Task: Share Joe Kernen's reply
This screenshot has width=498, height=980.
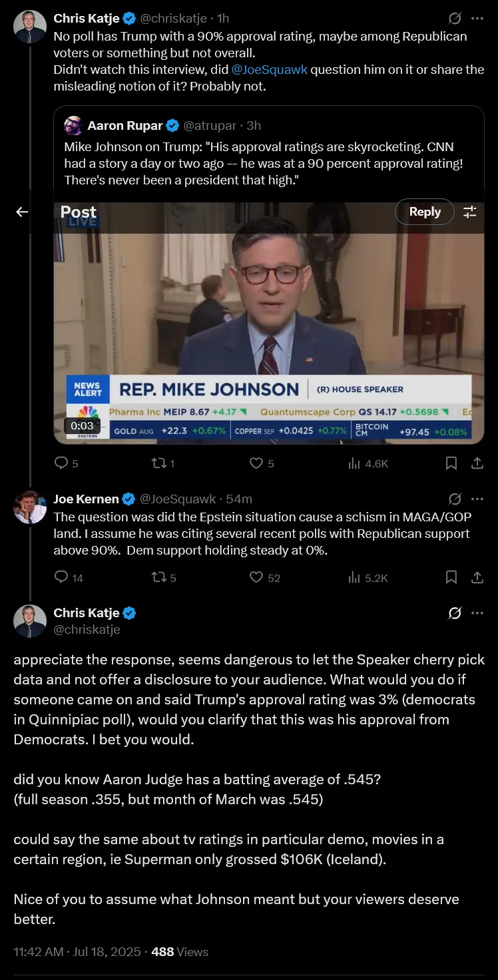Action: (477, 577)
